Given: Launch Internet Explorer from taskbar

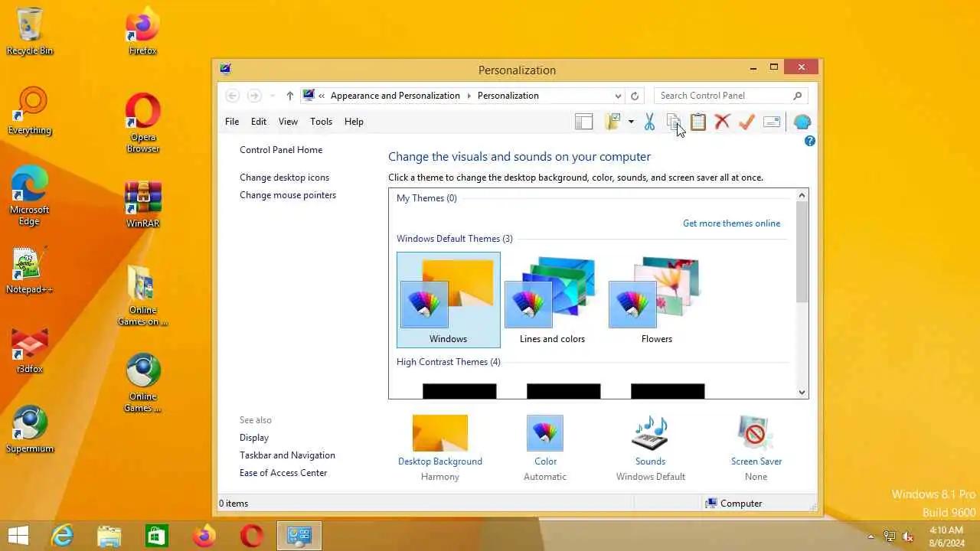Looking at the screenshot, I should click(x=61, y=536).
